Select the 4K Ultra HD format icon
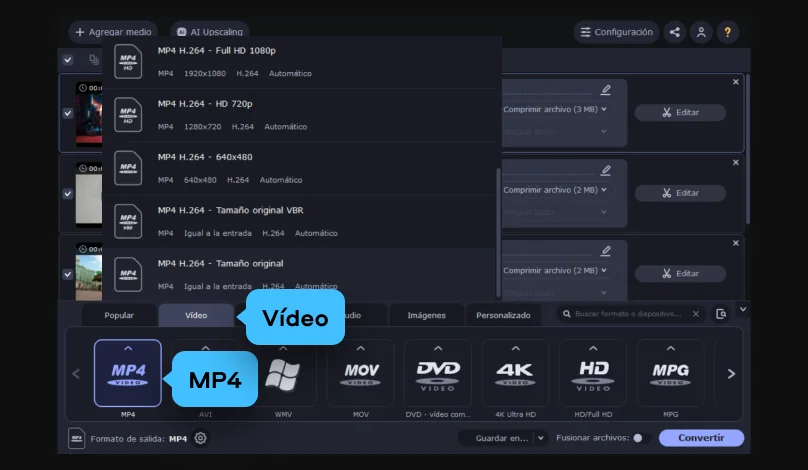 [515, 373]
